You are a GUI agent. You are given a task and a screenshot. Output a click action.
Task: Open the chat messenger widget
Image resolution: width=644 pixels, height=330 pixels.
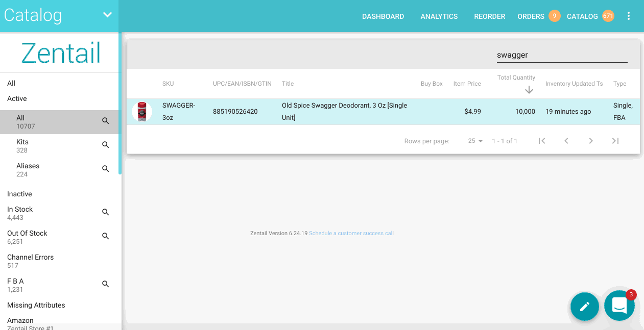point(619,306)
